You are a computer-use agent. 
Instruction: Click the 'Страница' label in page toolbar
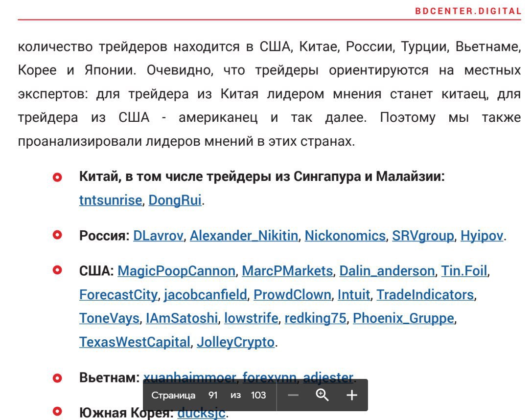pos(173,395)
